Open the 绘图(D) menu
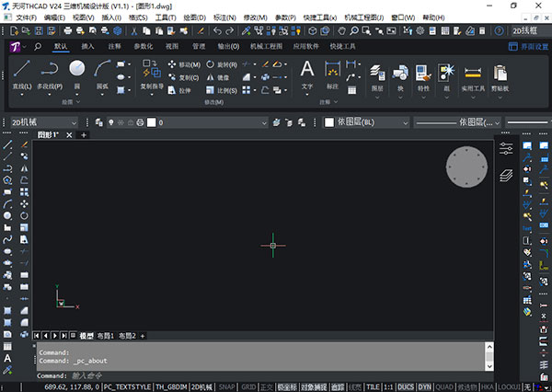Image resolution: width=552 pixels, height=392 pixels. pos(194,17)
